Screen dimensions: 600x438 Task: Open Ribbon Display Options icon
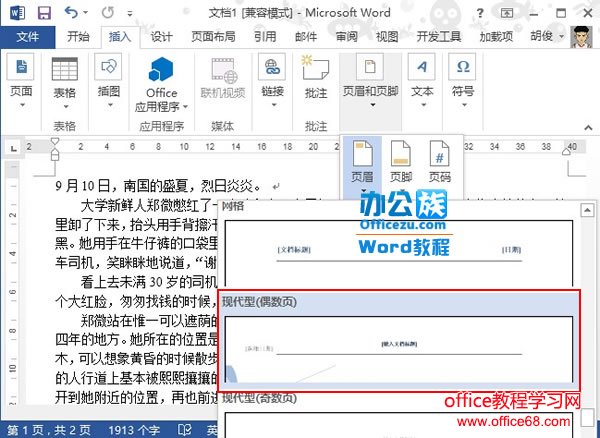coord(507,13)
